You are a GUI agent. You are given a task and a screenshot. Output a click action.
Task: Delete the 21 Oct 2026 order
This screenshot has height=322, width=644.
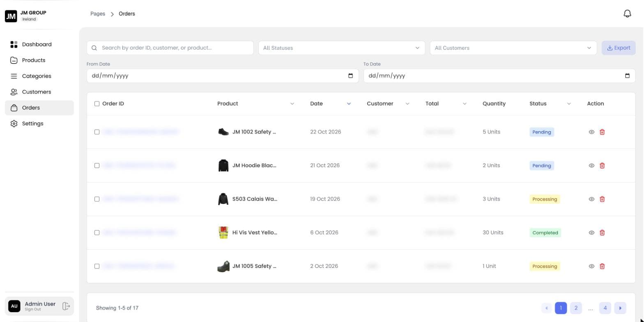coord(602,166)
